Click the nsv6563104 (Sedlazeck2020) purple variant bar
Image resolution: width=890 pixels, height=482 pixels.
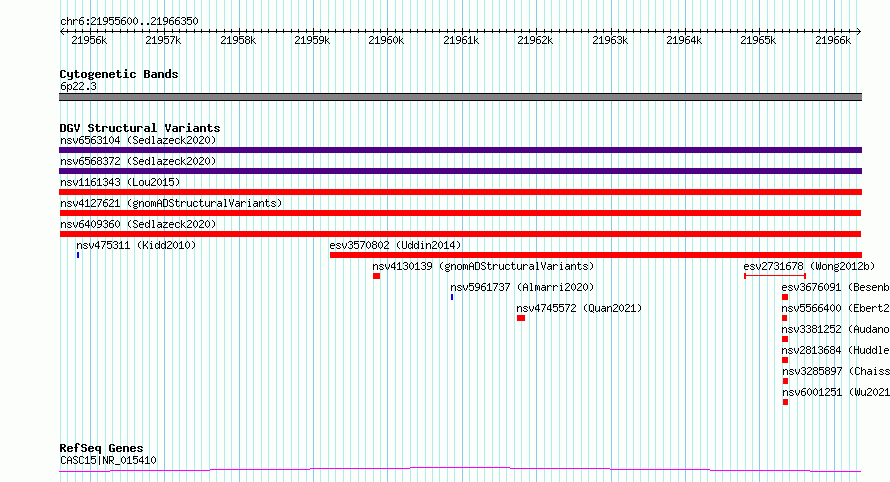click(x=460, y=150)
